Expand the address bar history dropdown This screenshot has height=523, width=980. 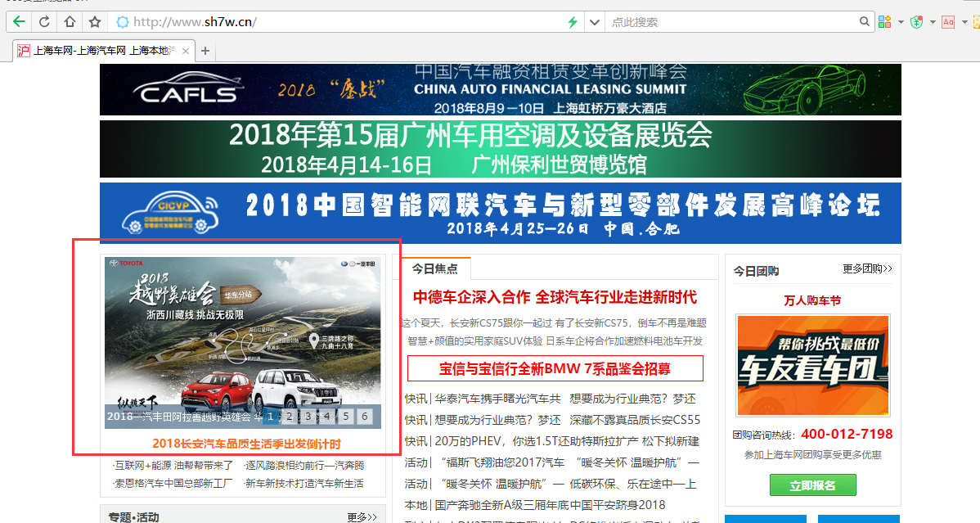click(595, 23)
